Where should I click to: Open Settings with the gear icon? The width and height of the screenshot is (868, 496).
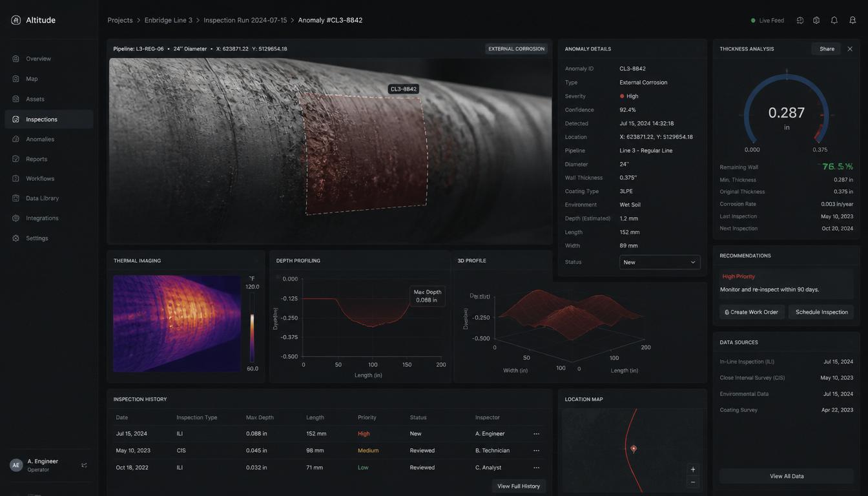(49, 238)
